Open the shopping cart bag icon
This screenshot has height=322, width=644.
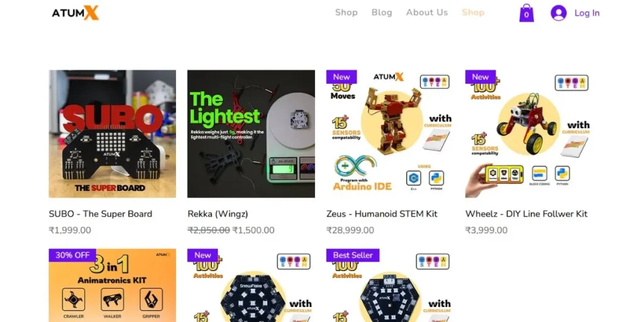(x=526, y=13)
